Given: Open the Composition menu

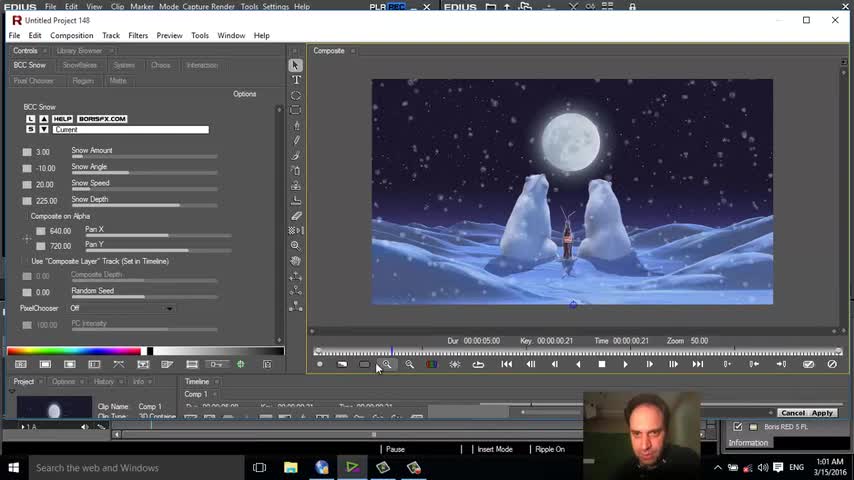Looking at the screenshot, I should click(71, 35).
